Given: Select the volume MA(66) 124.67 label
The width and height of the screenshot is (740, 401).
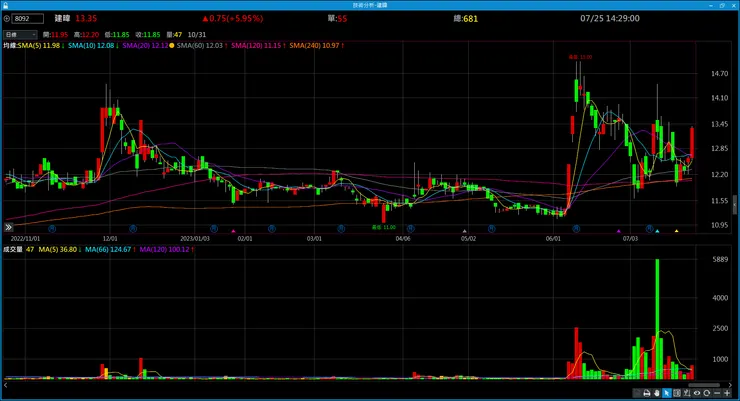Looking at the screenshot, I should point(110,249).
